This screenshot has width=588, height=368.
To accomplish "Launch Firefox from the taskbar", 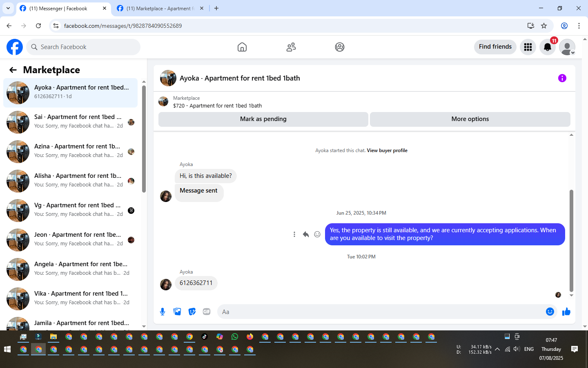I will click(x=250, y=337).
